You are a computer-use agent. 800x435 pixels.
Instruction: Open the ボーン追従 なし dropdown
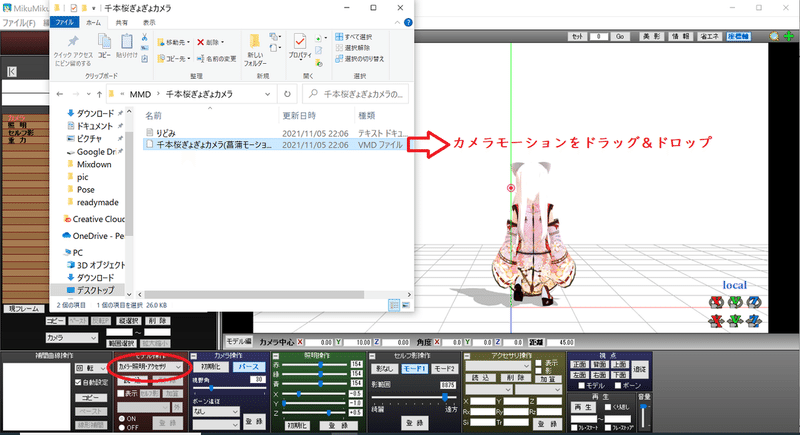pos(216,411)
